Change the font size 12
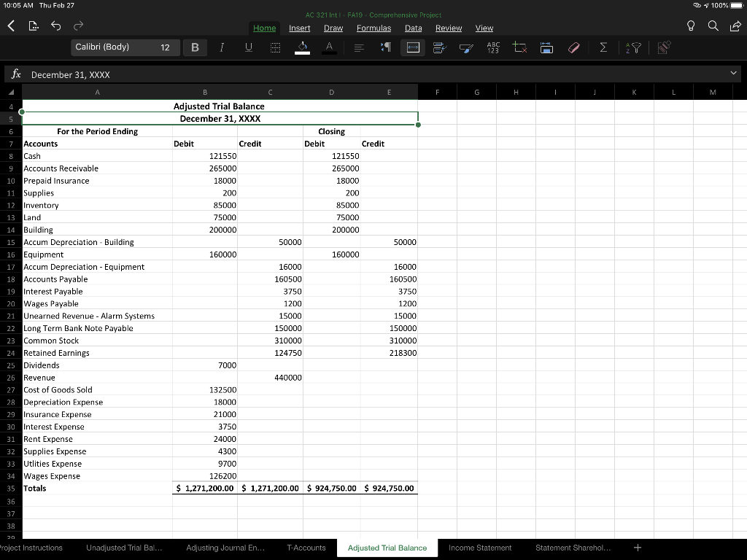Screen dimensions: 747x560 [166, 47]
